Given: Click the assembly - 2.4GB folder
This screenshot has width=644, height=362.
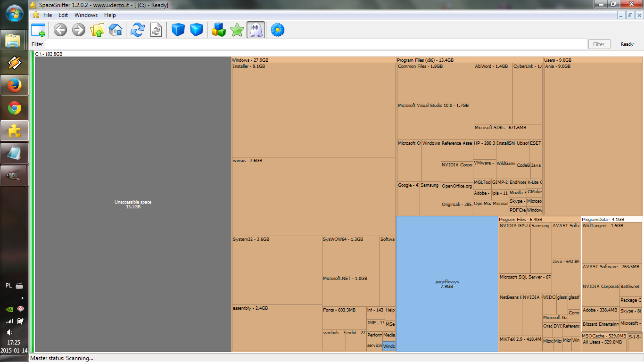Looking at the screenshot, I should pyautogui.click(x=277, y=328).
